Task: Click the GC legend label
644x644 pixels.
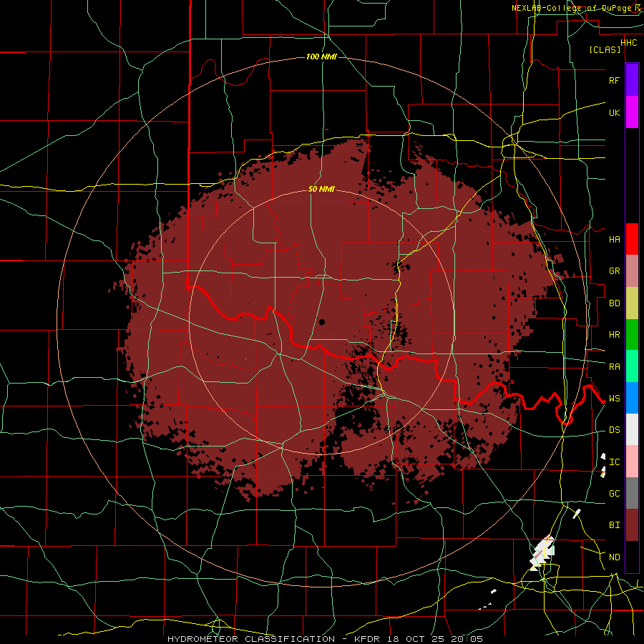Action: [614, 494]
